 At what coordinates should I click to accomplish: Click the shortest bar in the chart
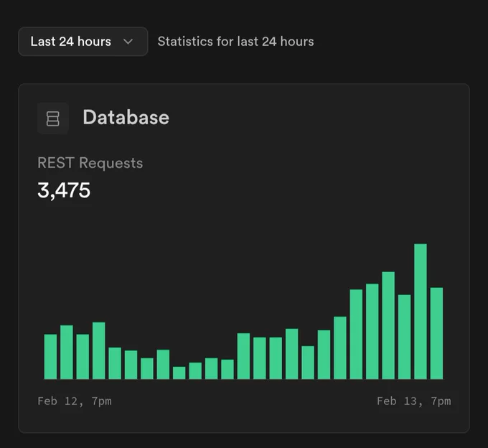(179, 373)
